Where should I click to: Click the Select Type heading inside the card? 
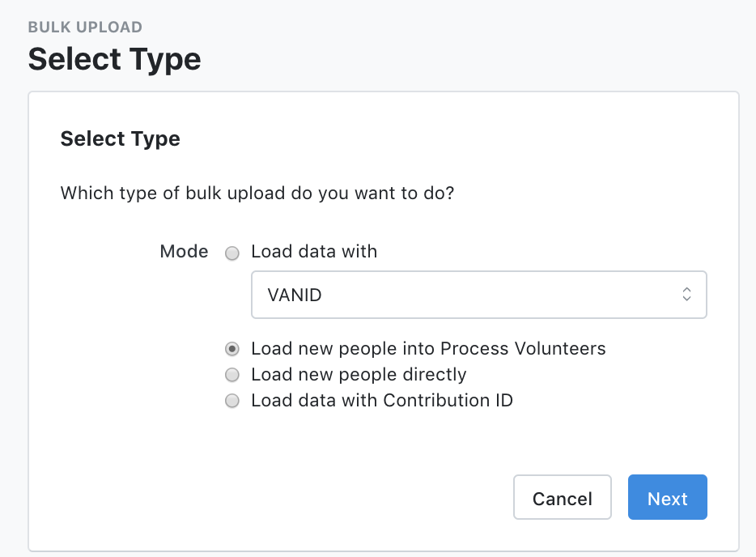pos(120,138)
